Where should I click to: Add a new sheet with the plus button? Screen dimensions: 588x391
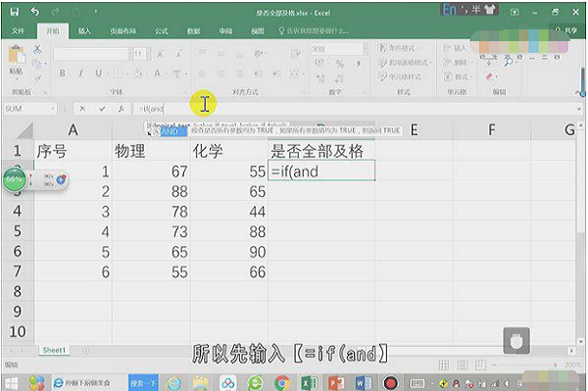[86, 351]
